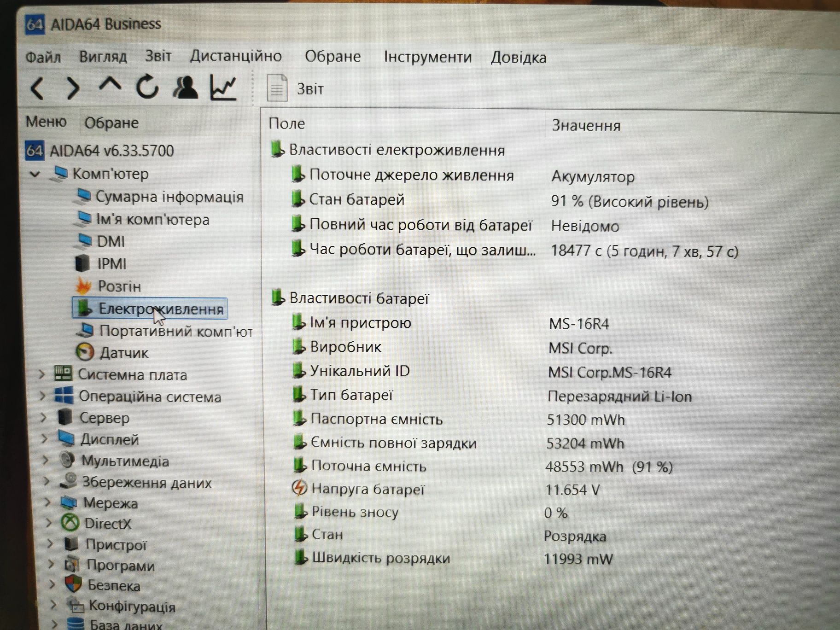Expand the Безпека branch
The width and height of the screenshot is (840, 630).
tap(52, 585)
